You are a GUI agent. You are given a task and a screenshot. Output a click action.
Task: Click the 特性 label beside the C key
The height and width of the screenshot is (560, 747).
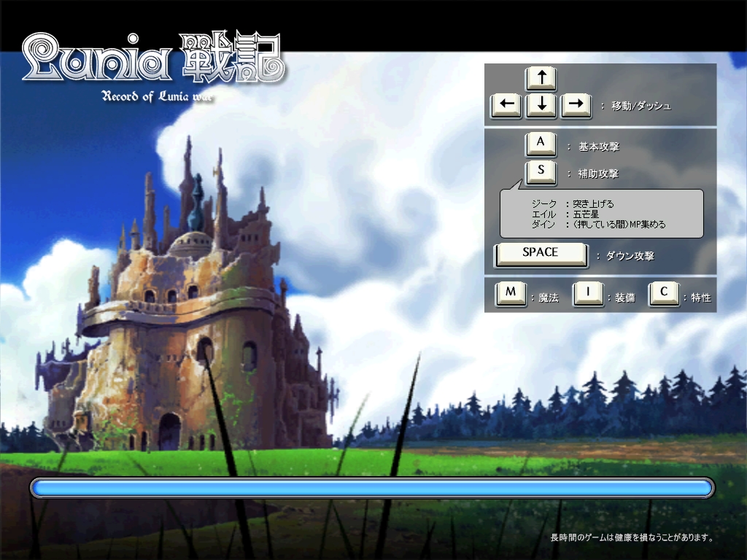click(701, 297)
